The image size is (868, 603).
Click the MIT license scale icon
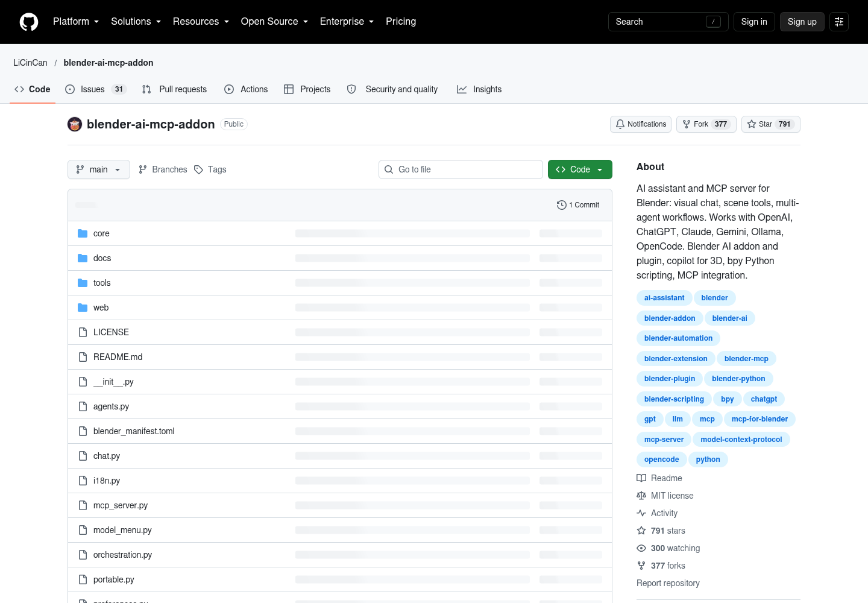pos(641,496)
